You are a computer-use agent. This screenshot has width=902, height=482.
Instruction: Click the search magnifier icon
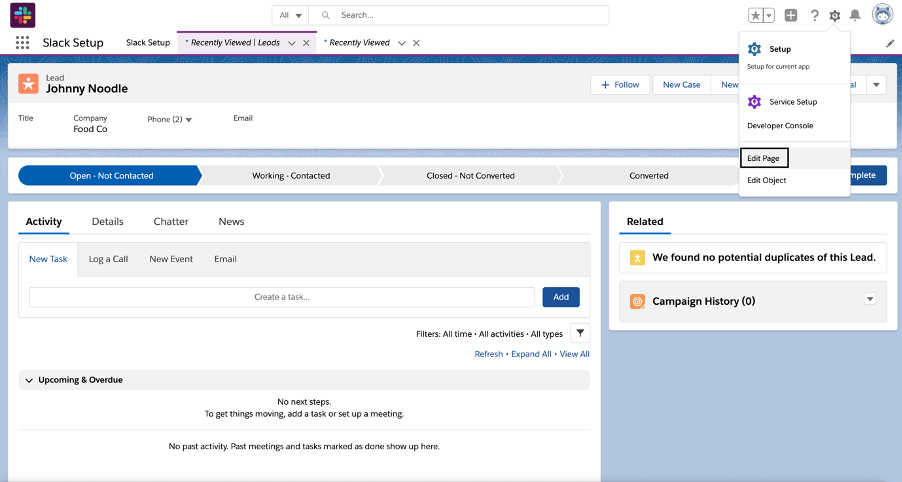coord(326,16)
